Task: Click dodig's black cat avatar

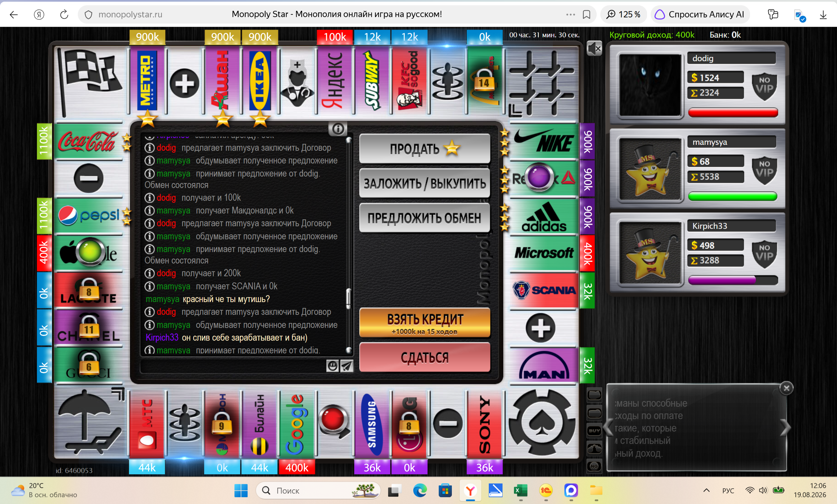Action: coord(650,85)
